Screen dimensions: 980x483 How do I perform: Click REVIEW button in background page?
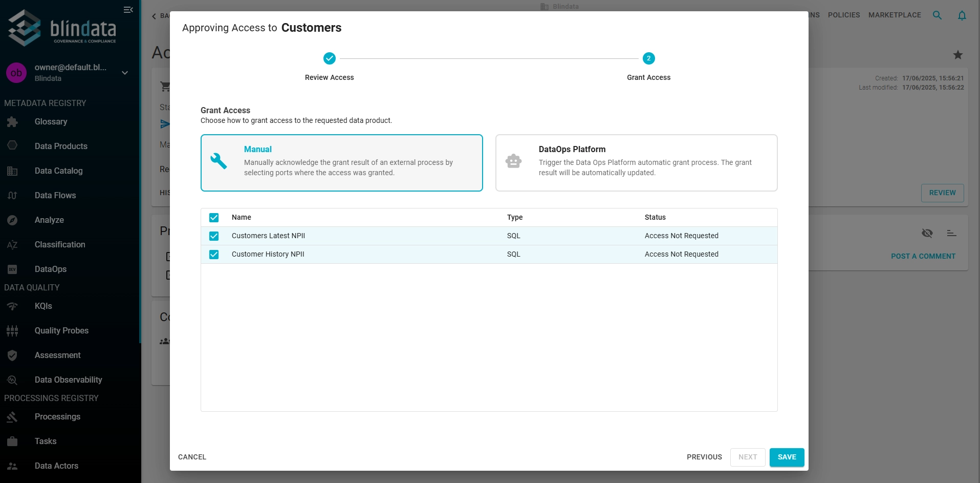[x=943, y=193]
